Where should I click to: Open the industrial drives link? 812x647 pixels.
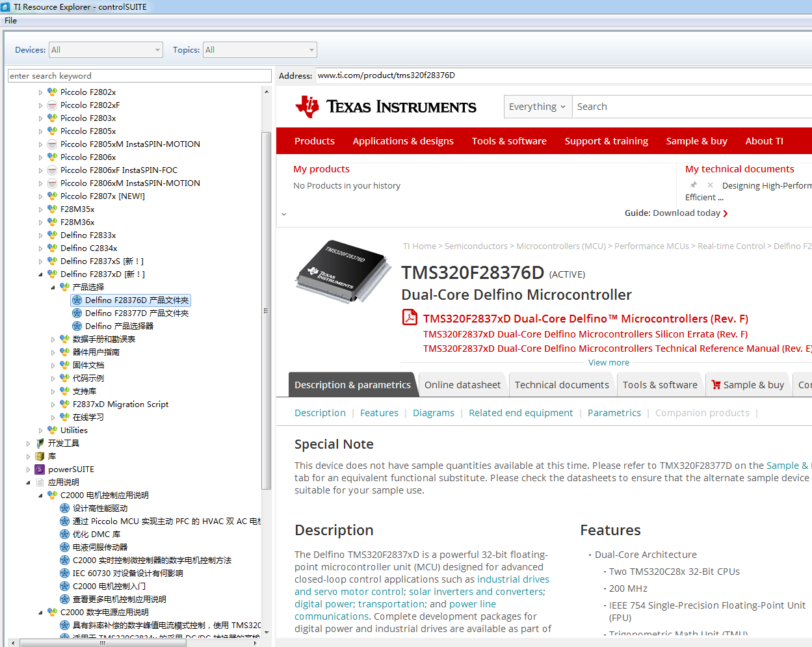click(x=513, y=579)
